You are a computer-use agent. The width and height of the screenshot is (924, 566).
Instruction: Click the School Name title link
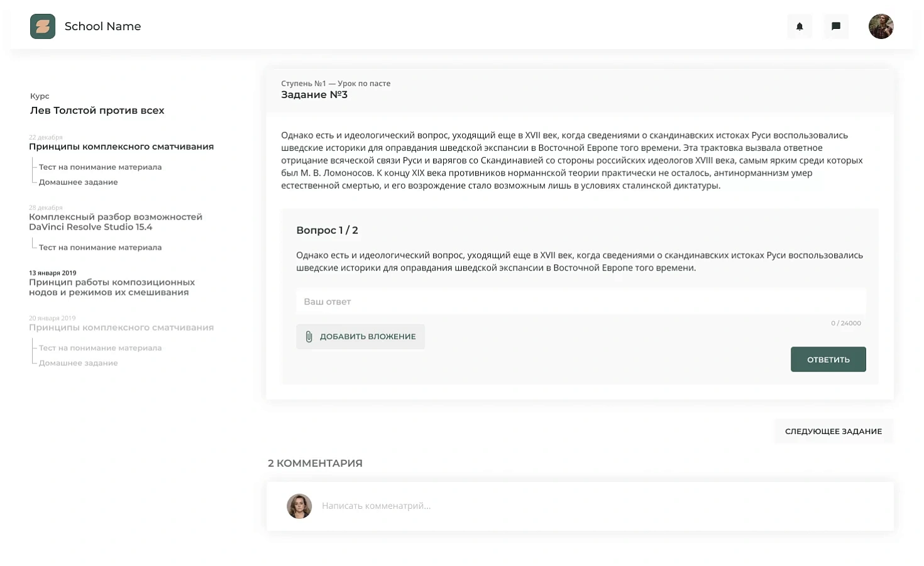tap(103, 26)
